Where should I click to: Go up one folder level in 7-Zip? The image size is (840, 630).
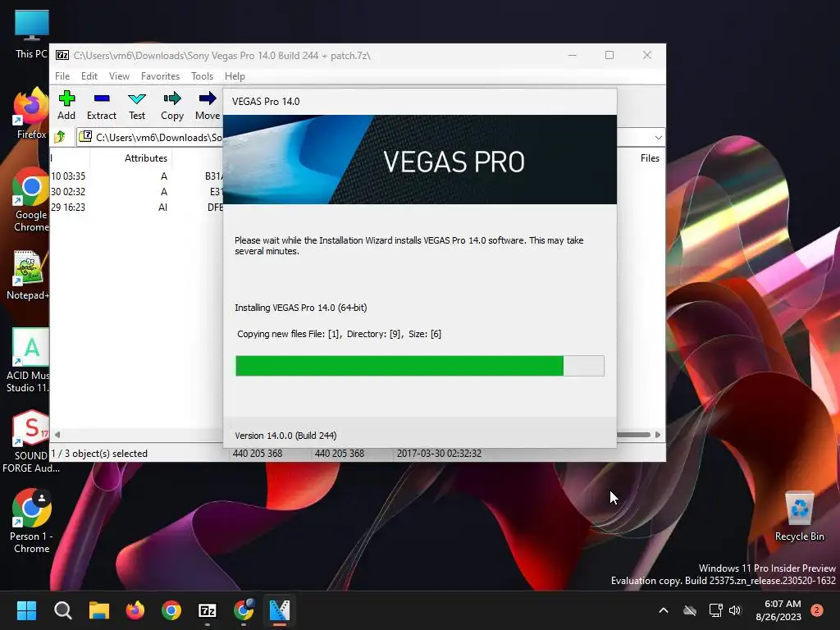click(x=60, y=137)
